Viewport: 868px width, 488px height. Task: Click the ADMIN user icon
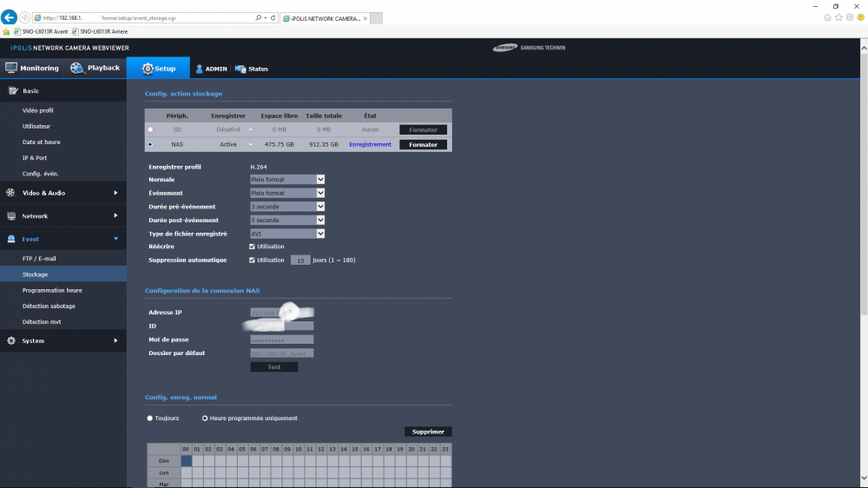[x=199, y=69]
